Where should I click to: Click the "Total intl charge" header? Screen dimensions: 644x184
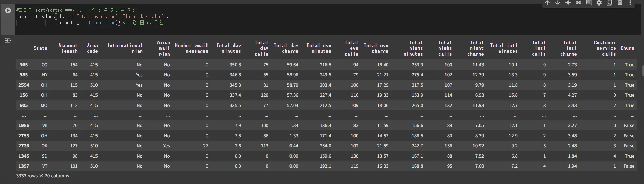569,48
